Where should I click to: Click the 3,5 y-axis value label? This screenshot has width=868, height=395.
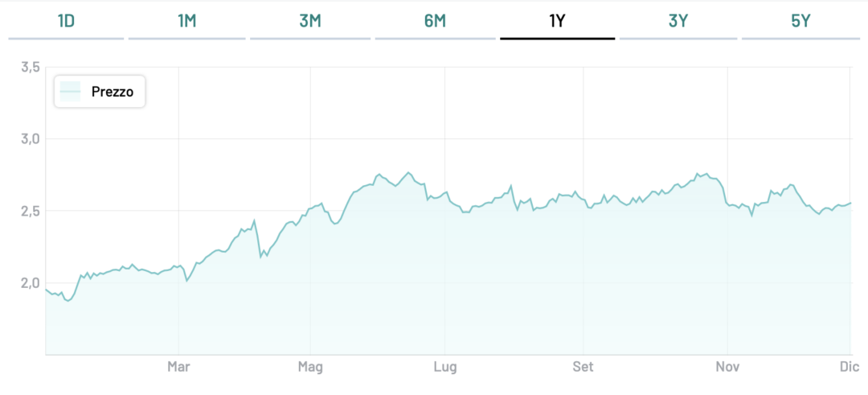tap(30, 68)
